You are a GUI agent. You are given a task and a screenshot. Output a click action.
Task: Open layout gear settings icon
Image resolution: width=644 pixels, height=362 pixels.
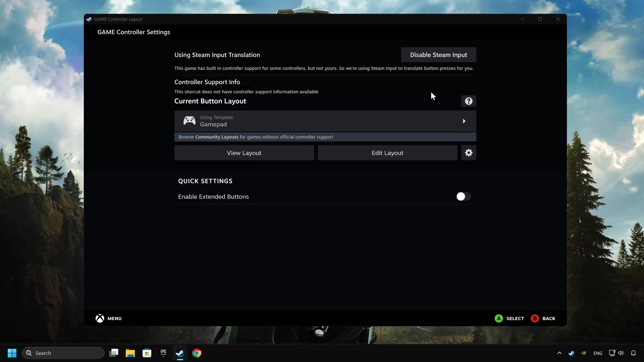coord(469,153)
